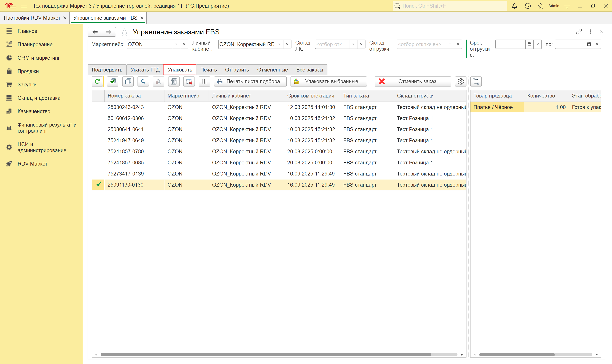The height and width of the screenshot is (364, 612).
Task: Click the Упаковать выбранные button
Action: [328, 81]
